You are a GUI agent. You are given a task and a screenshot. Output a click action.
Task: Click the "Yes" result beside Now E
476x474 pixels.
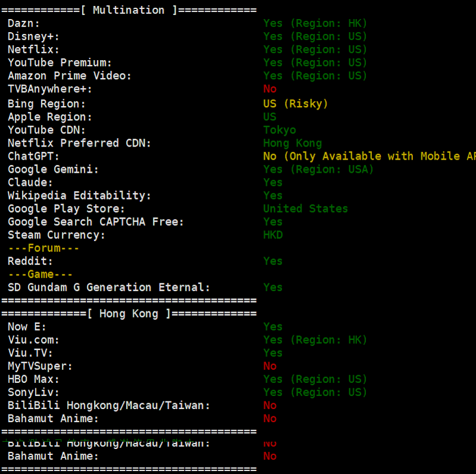pos(273,327)
